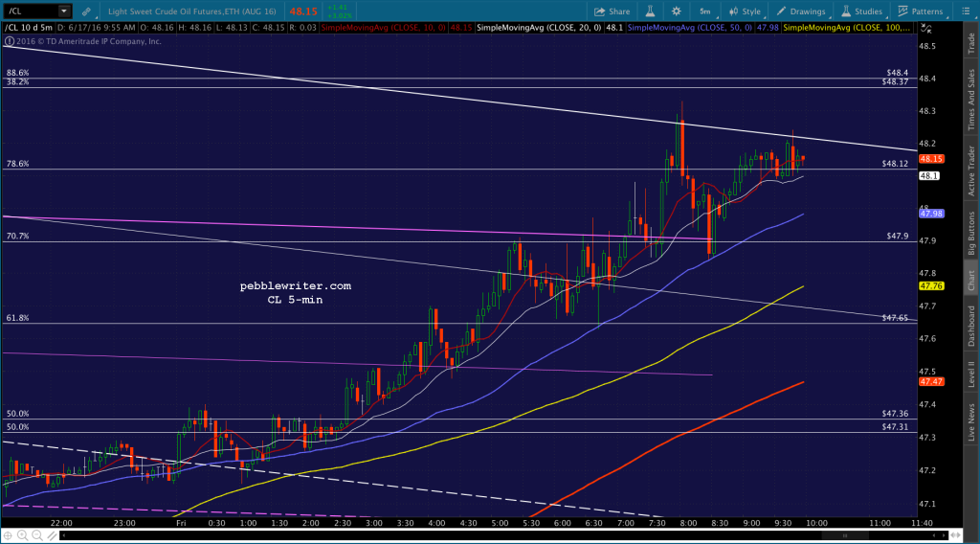Screen dimensions: 980x544
Task: Click the crosshair pan icon at bottom left
Action: (8, 535)
